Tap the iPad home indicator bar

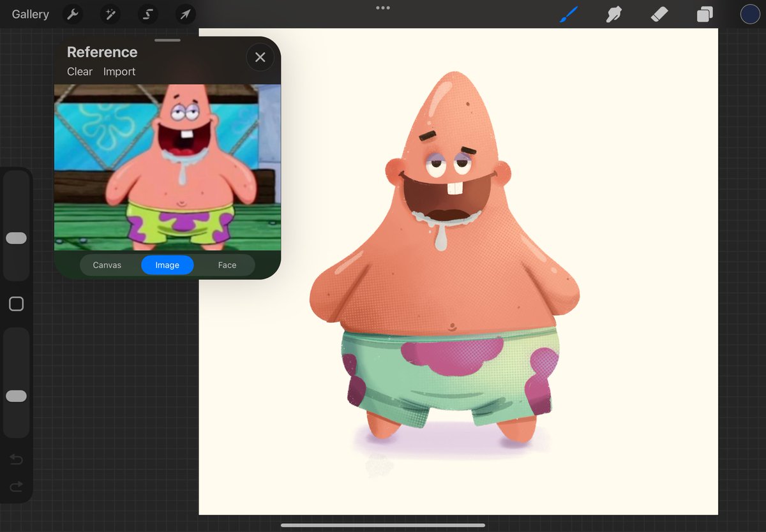[x=383, y=526]
